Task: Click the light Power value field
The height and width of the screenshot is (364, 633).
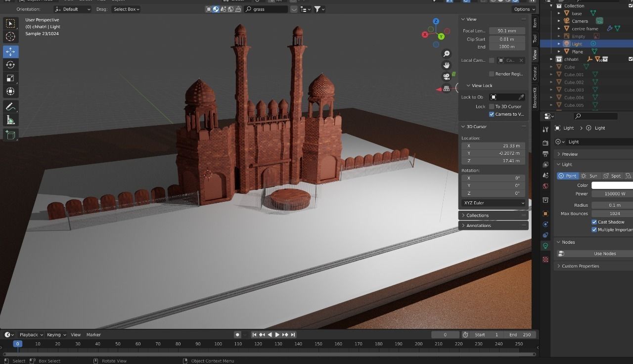Action: tap(612, 194)
